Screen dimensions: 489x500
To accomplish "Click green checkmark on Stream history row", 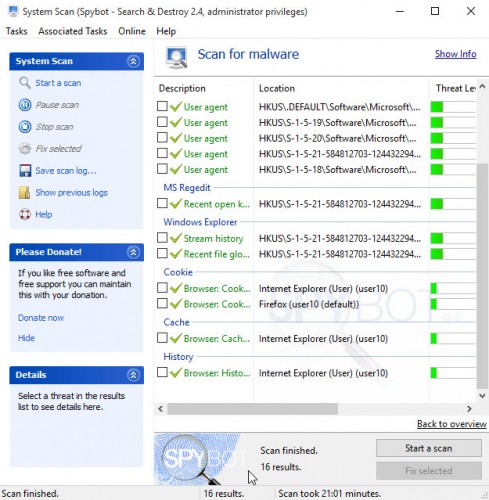I will click(176, 238).
